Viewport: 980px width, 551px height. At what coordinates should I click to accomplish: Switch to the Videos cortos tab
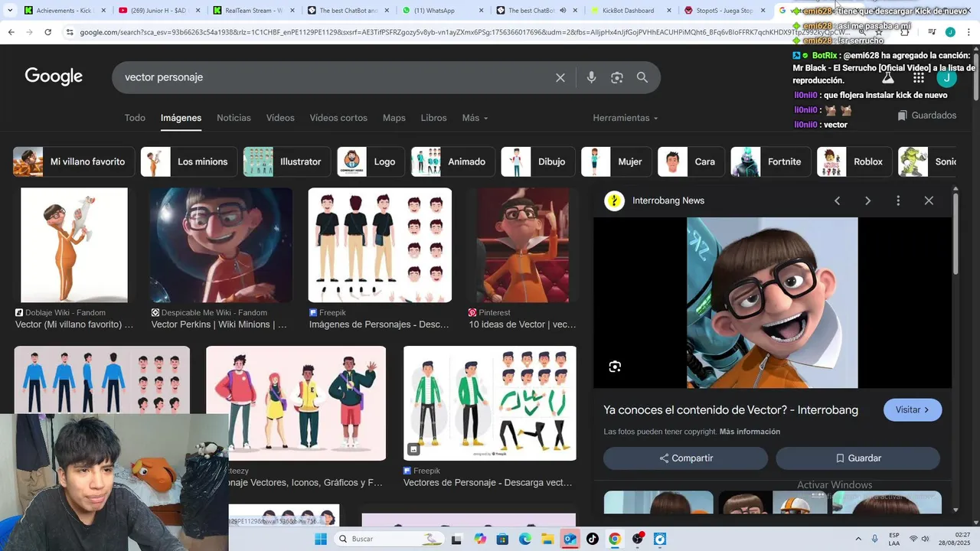pos(338,118)
